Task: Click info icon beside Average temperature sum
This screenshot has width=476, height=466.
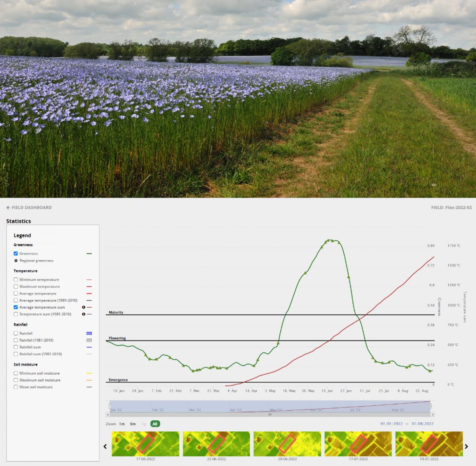Action: [x=84, y=307]
